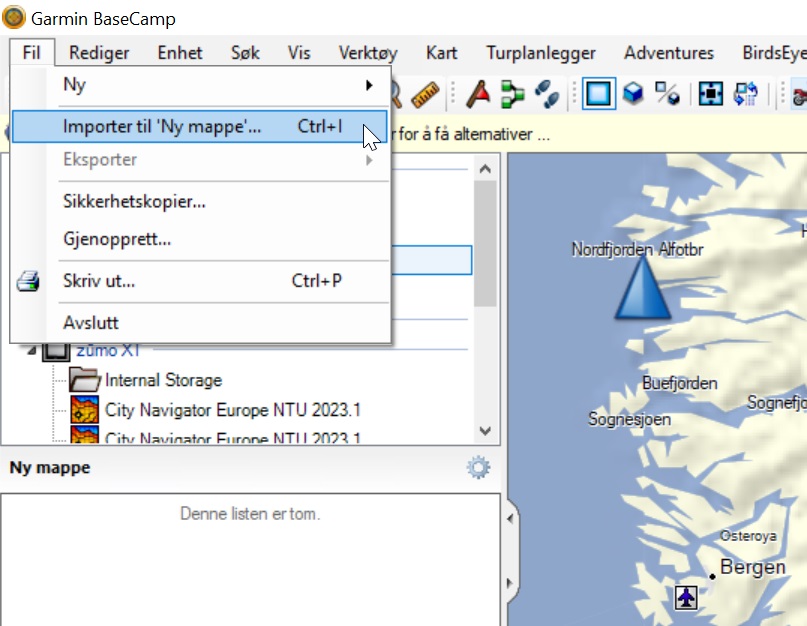
Task: Select Internal Storage folder in tree
Action: (x=162, y=380)
